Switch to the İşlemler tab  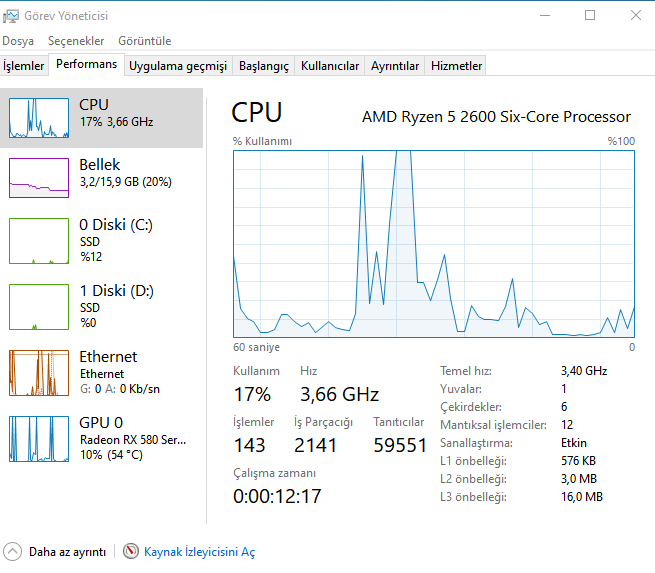[24, 66]
